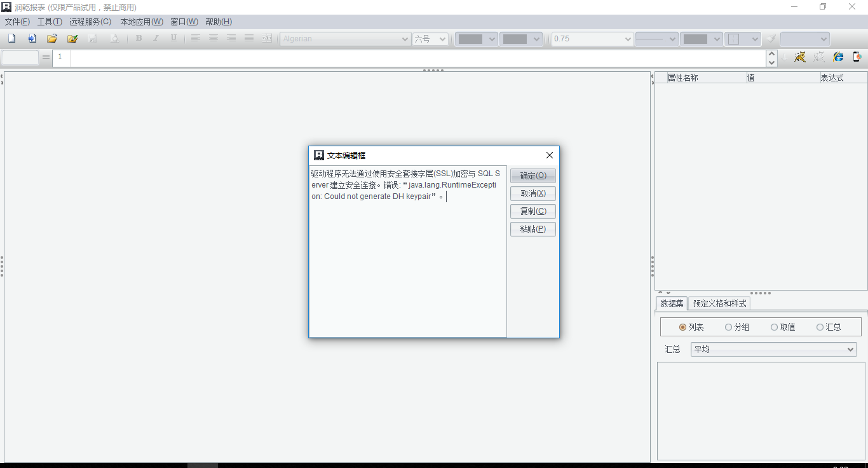This screenshot has height=468, width=868.
Task: Toggle underline formatting
Action: coord(173,39)
